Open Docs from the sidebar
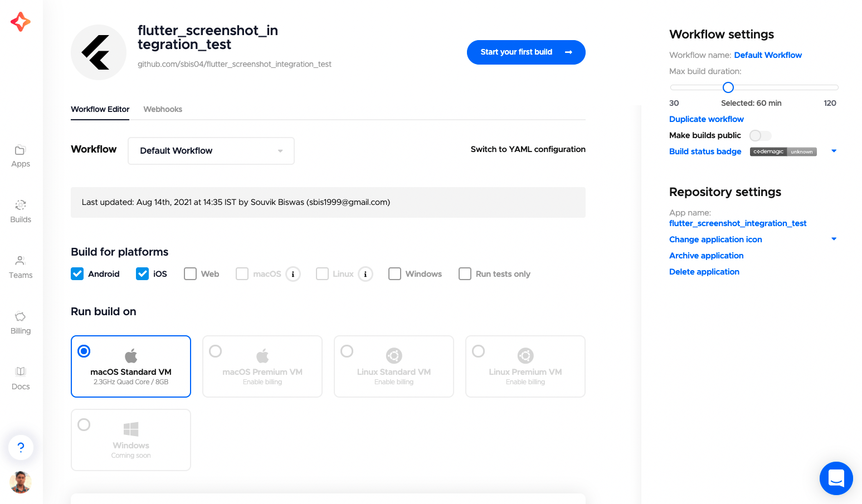The height and width of the screenshot is (504, 862). pos(21,379)
